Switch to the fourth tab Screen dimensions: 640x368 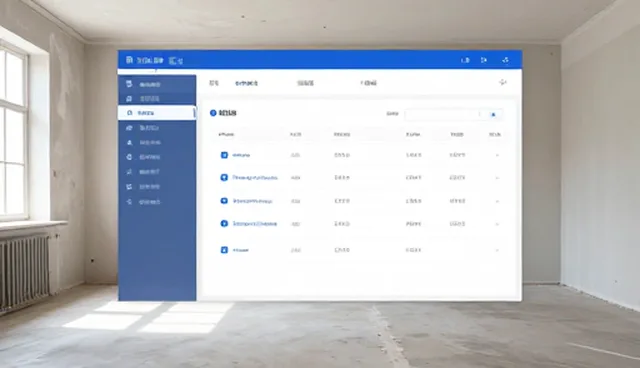click(x=369, y=83)
